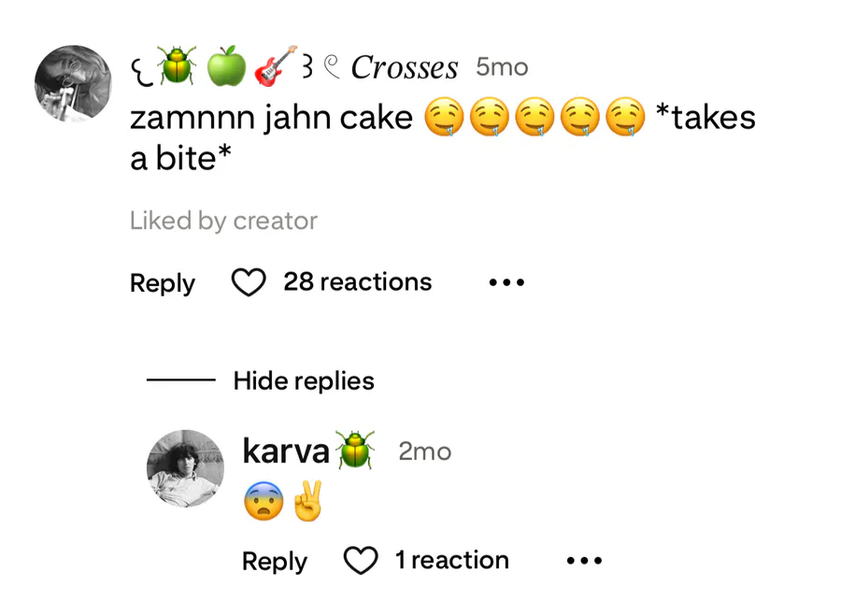Visit karva's profile via the username

pyautogui.click(x=285, y=451)
